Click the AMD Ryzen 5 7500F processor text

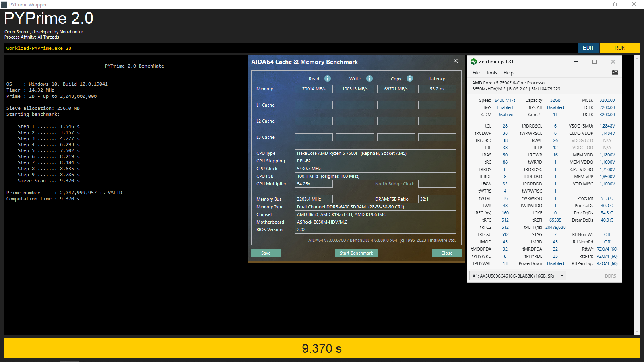[509, 83]
